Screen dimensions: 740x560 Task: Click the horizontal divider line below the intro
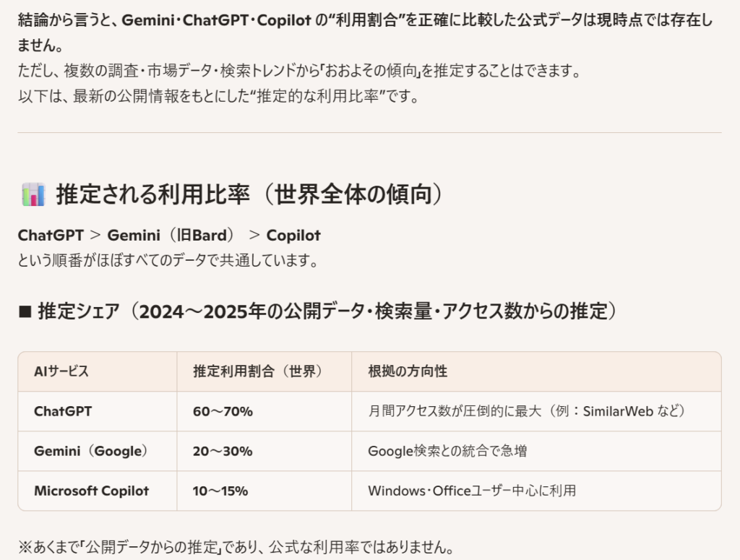point(369,132)
